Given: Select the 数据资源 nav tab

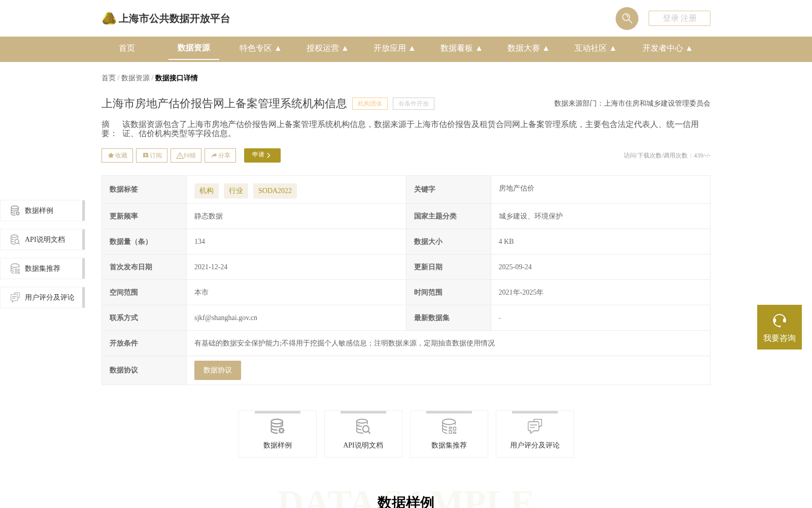Looking at the screenshot, I should pos(194,48).
